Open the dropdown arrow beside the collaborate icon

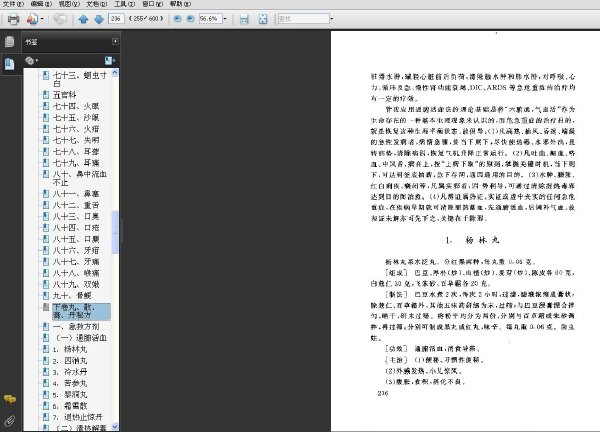tap(42, 19)
